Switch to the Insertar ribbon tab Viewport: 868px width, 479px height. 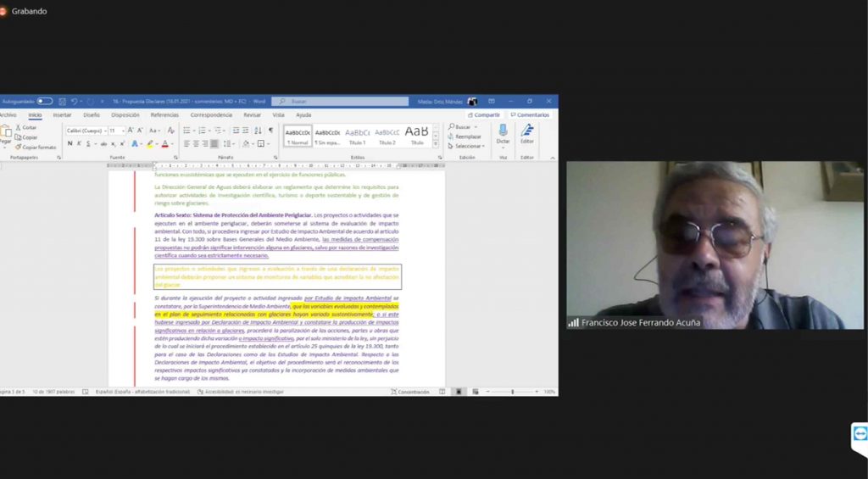tap(62, 115)
